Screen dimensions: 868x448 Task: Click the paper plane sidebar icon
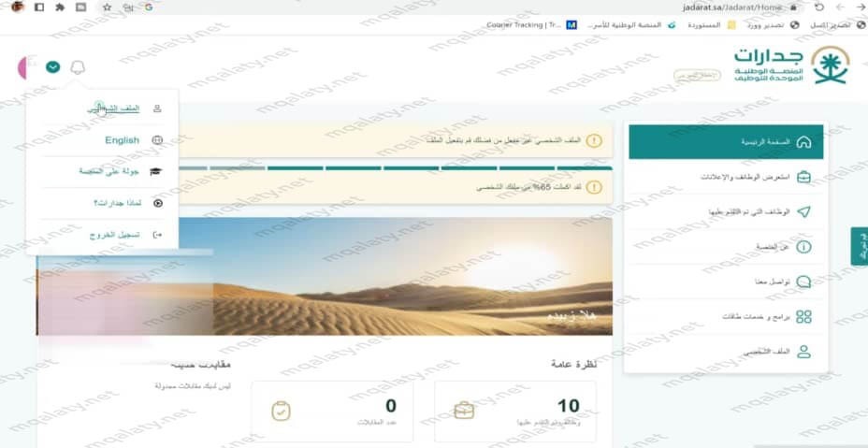[803, 212]
